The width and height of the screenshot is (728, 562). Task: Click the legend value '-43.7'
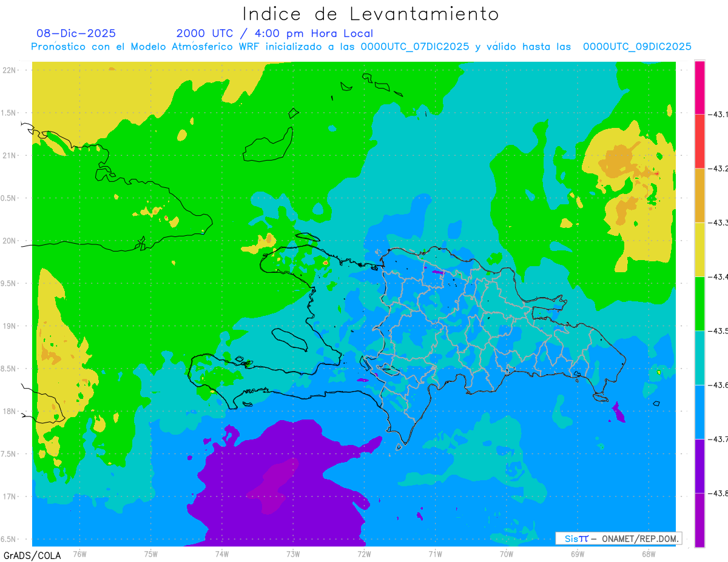pyautogui.click(x=718, y=439)
